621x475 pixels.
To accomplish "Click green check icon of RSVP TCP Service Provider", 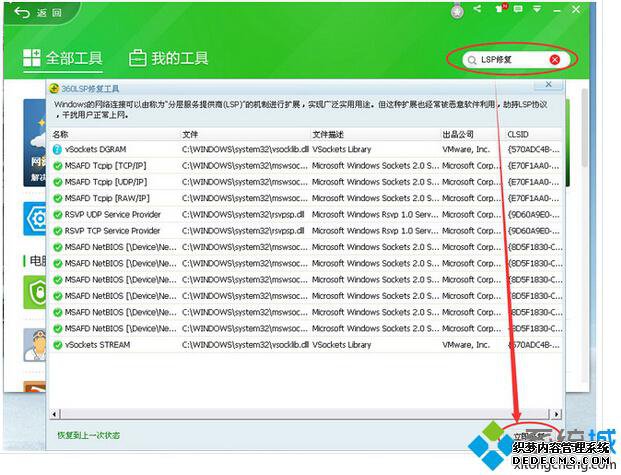I will (58, 231).
